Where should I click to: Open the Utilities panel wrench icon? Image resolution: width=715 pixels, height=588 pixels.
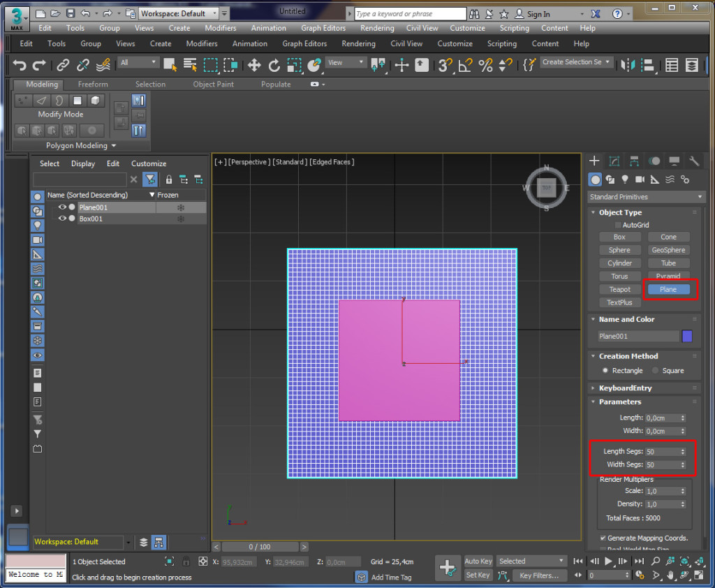[x=694, y=161]
